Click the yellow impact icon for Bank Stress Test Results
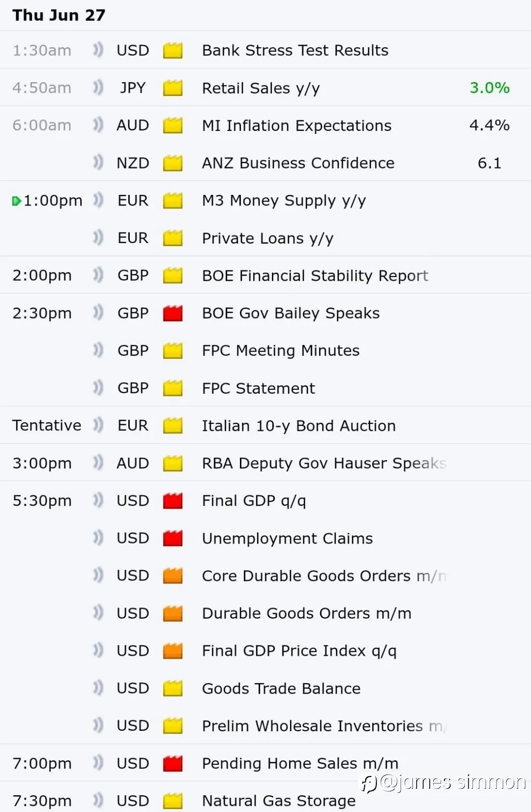The image size is (531, 812). tap(172, 50)
